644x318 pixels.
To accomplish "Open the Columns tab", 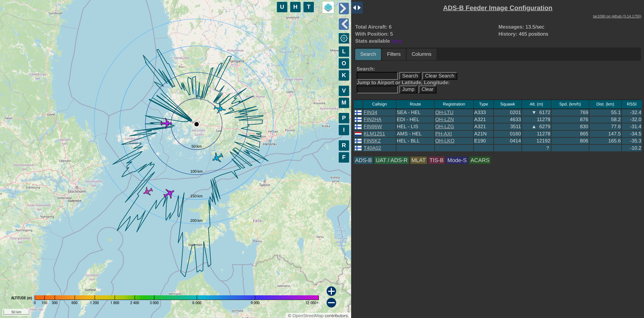I will tap(421, 54).
